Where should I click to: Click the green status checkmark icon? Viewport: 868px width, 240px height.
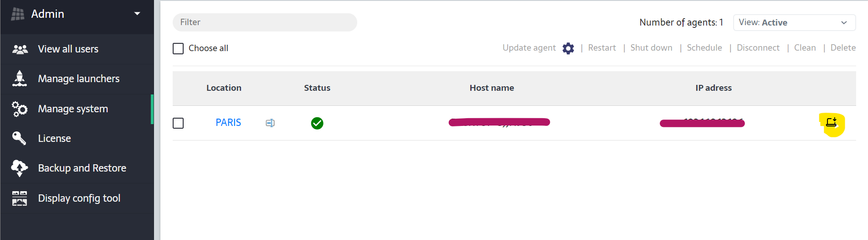coord(317,123)
